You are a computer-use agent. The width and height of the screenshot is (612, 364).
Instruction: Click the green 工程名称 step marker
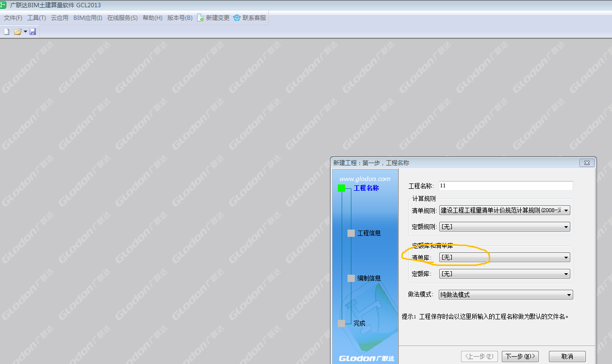pos(342,188)
